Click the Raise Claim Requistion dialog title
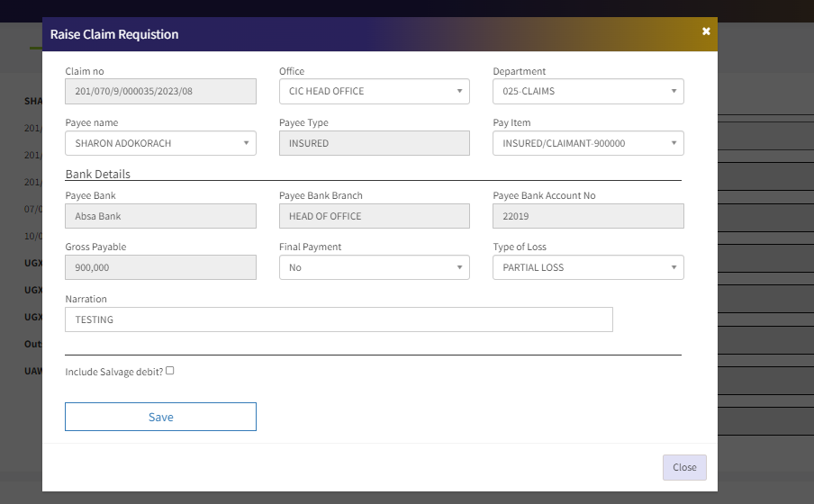The width and height of the screenshot is (814, 504). point(114,34)
